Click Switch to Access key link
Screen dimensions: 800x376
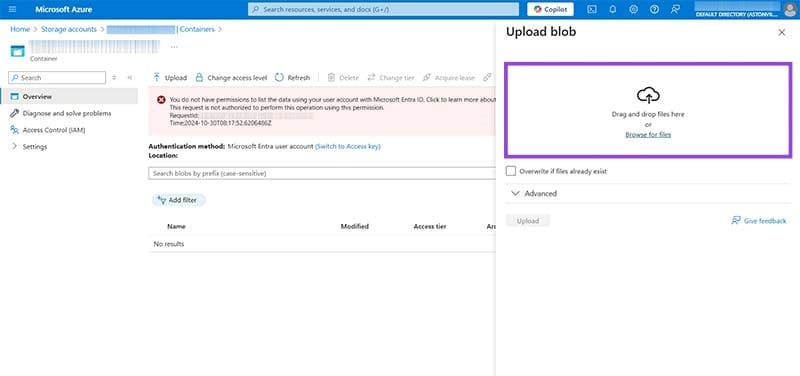(348, 146)
